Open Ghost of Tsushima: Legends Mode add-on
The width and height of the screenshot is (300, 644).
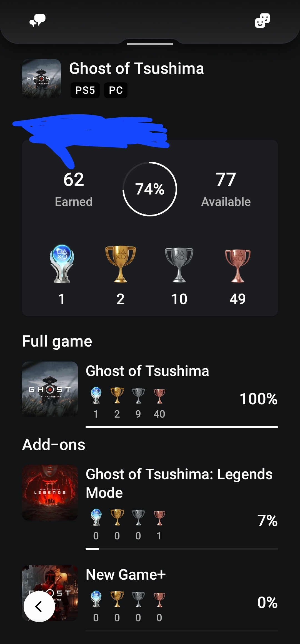[x=179, y=483]
